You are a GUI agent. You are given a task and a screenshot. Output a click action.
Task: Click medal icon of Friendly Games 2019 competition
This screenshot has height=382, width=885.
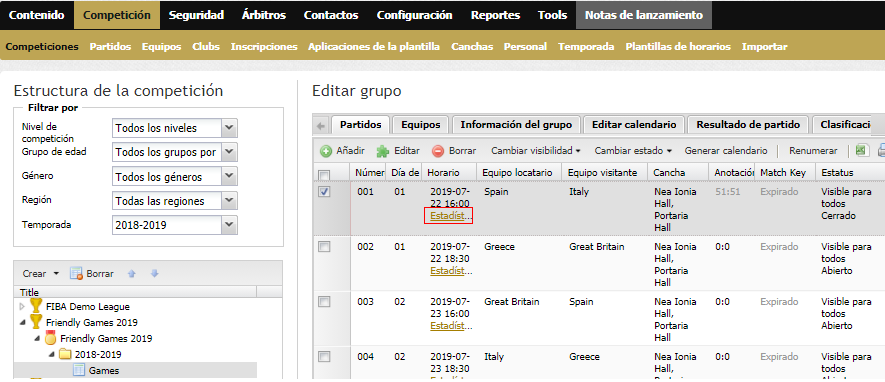point(50,339)
